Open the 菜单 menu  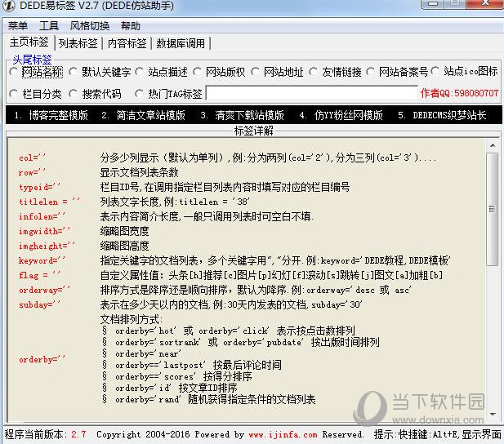pos(18,25)
